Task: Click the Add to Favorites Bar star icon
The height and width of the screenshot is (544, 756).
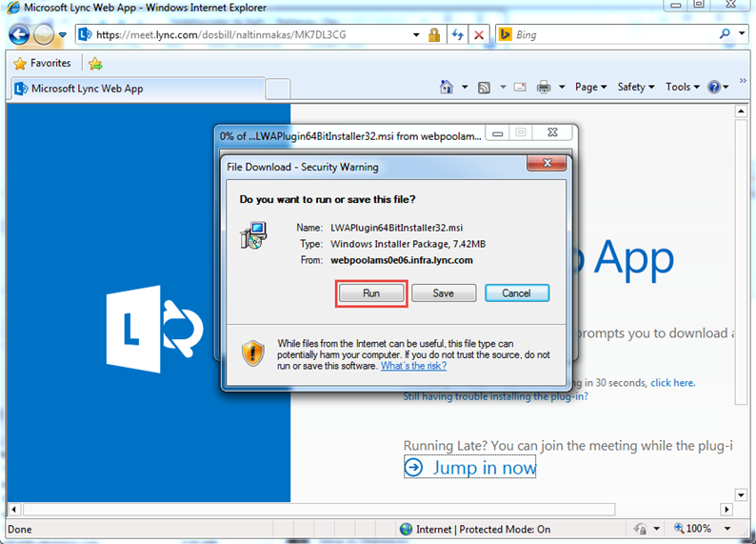Action: pos(94,64)
